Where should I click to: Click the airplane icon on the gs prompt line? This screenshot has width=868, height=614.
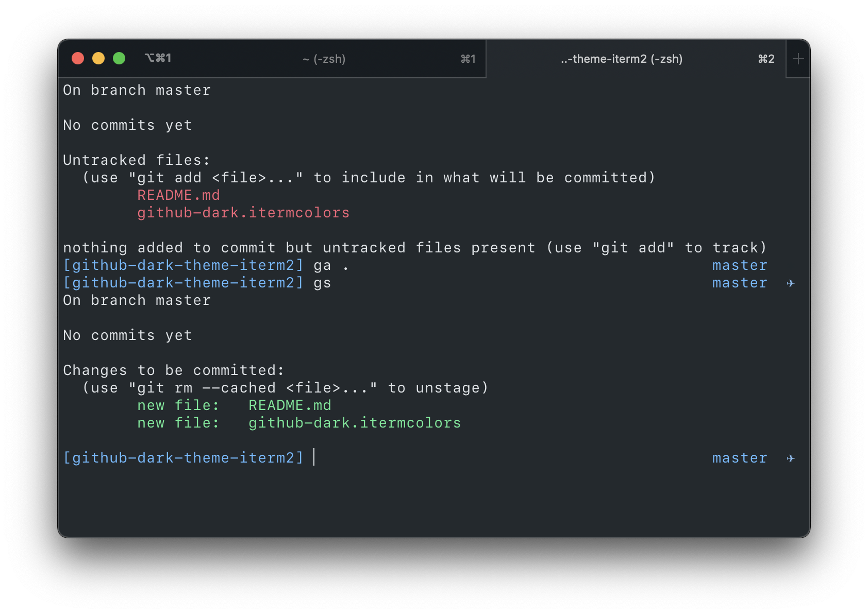791,283
